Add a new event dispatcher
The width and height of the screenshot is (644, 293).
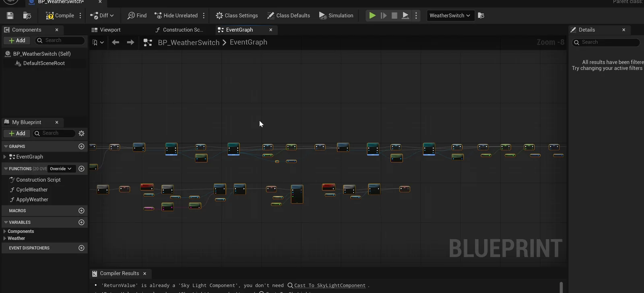81,248
